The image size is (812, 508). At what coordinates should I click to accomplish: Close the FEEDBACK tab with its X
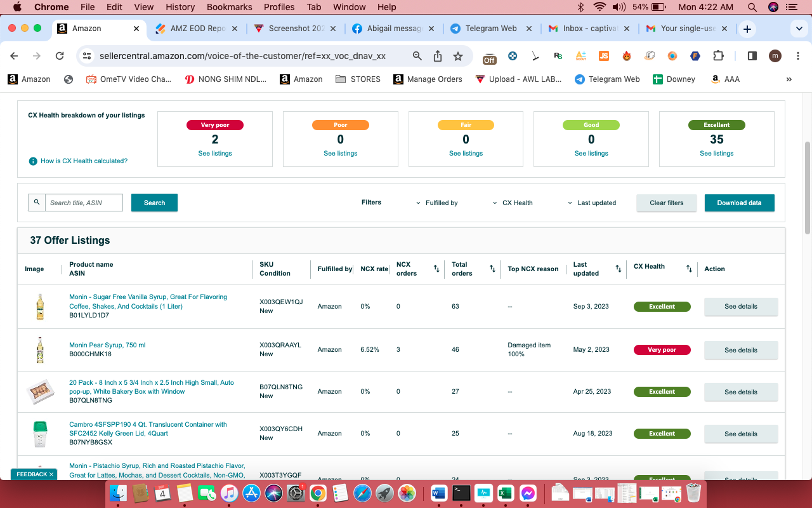point(51,474)
